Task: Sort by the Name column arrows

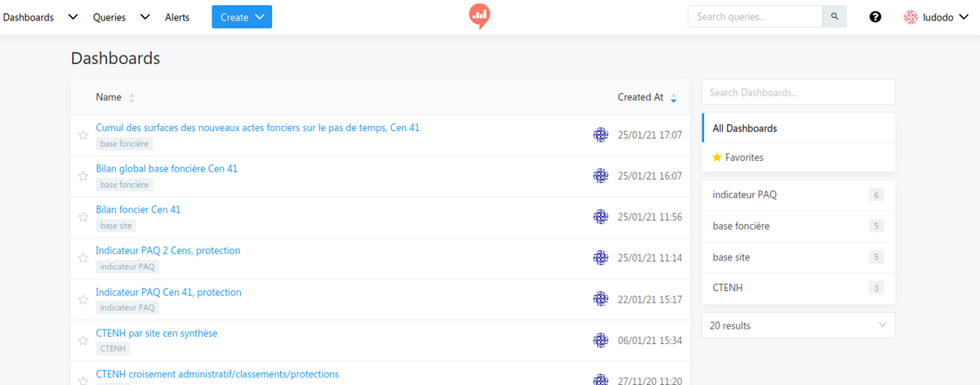Action: (x=131, y=98)
